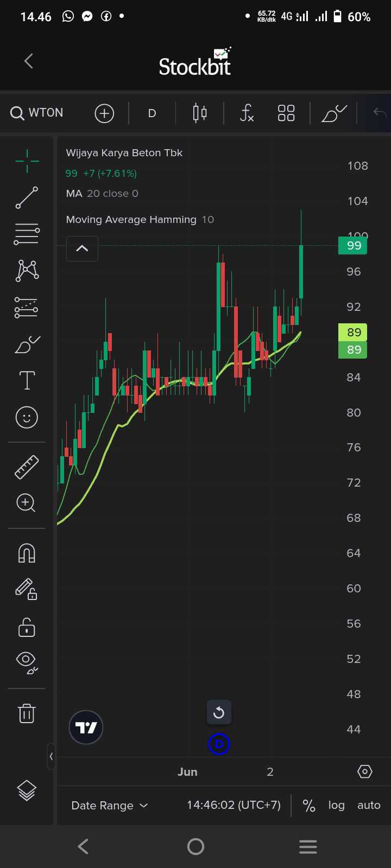Click the Wijaya Karya Beton Tbk title
Screen dimensions: 391x868
pos(124,153)
